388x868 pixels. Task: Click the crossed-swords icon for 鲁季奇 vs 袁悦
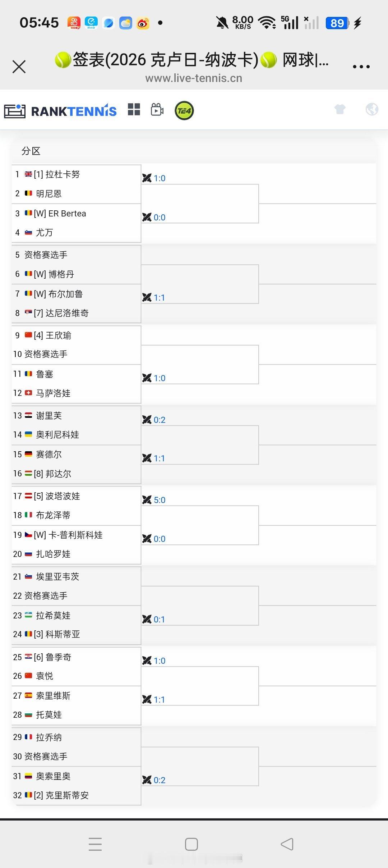pyautogui.click(x=147, y=661)
